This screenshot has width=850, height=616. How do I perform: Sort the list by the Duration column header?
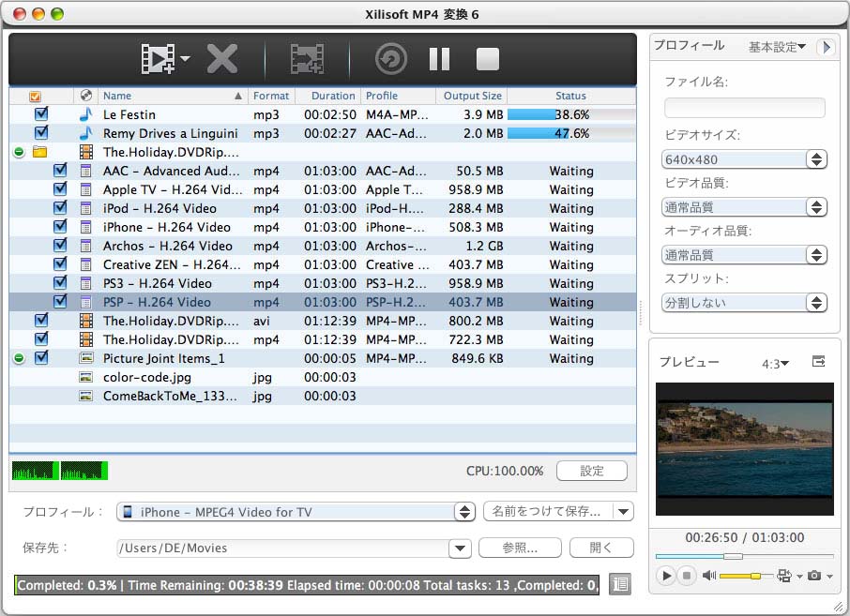pos(333,96)
